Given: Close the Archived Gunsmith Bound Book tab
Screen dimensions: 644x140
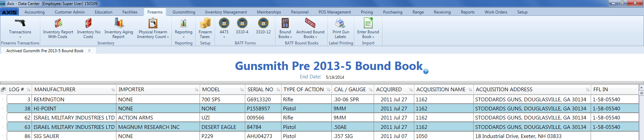Looking at the screenshot, I should [89, 51].
